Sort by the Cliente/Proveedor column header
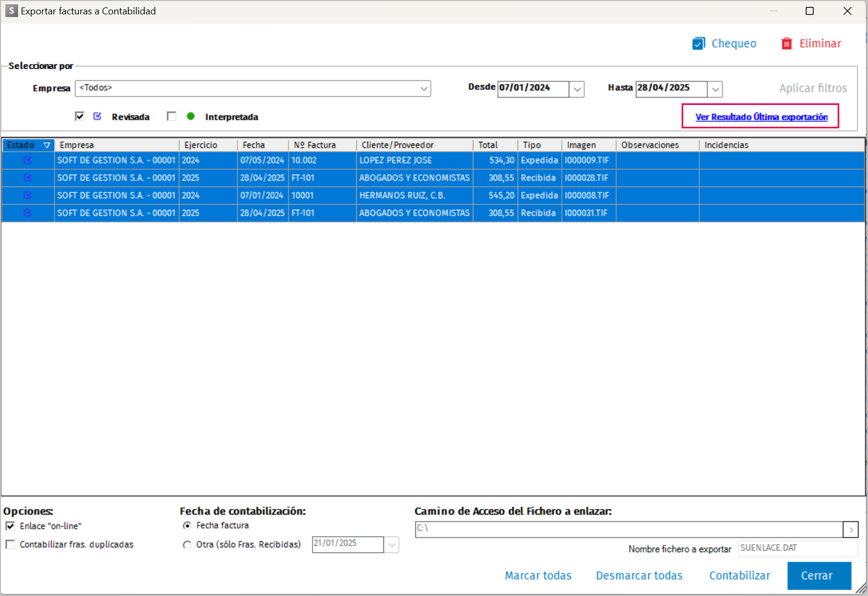 pos(415,145)
